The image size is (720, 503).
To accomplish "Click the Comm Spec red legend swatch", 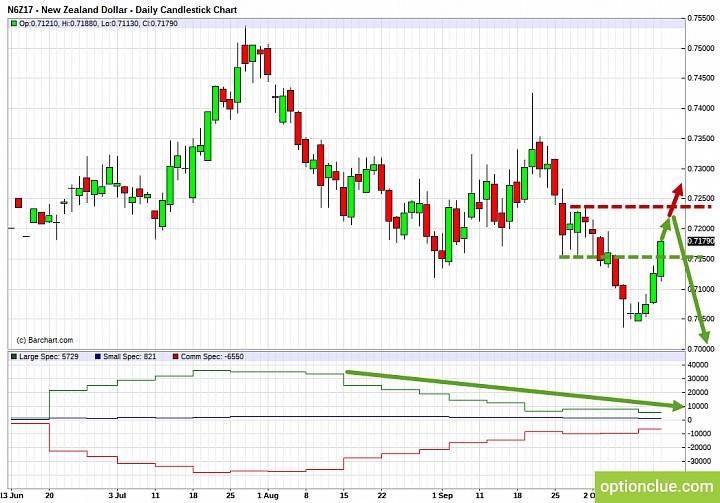I will [175, 356].
